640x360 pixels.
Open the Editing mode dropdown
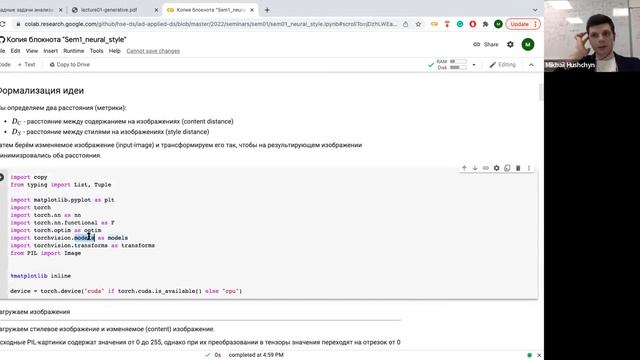(x=502, y=65)
